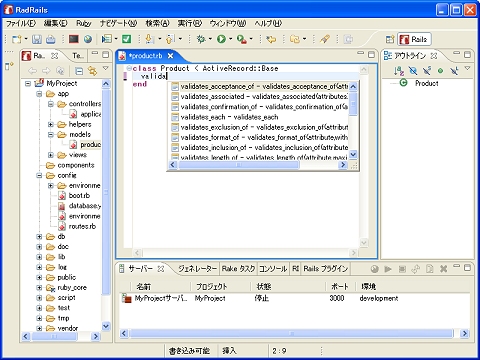Collapse the class Product fold marker
The height and width of the screenshot is (360, 480).
[x=129, y=68]
